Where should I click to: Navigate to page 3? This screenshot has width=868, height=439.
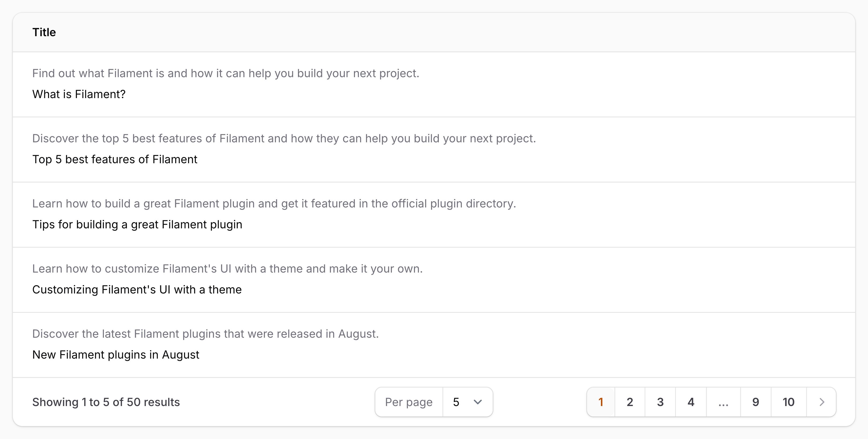[x=660, y=402]
